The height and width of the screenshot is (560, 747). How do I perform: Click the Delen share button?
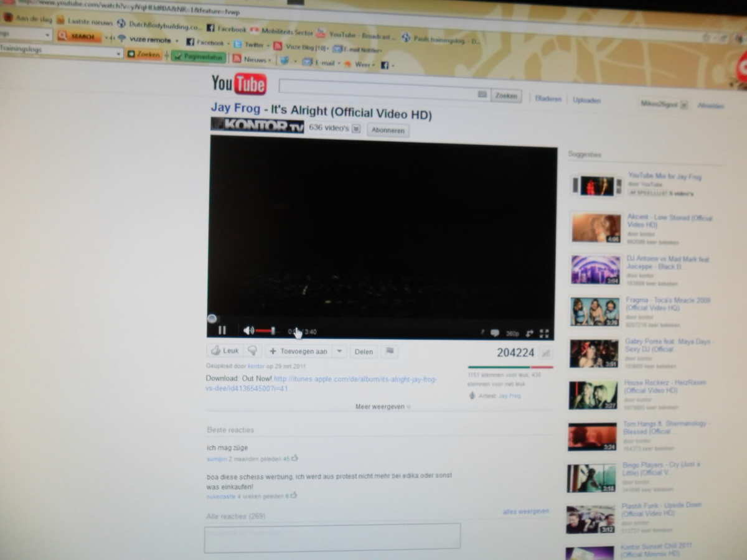point(364,352)
